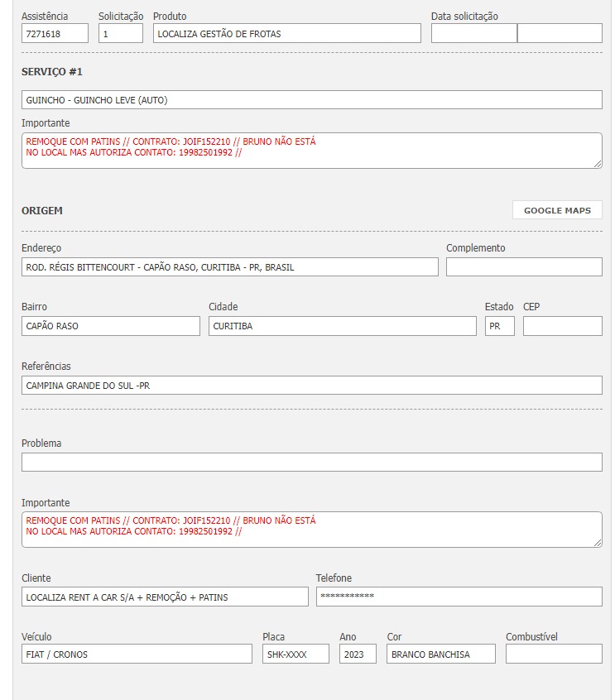Click the masked Telefone field
Screen dimensions: 615x700
[x=459, y=597]
